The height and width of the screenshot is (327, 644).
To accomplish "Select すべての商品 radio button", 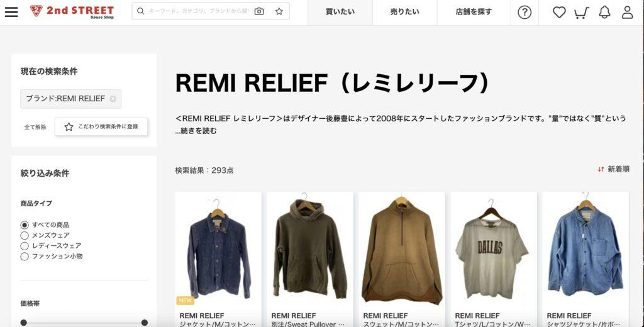I will [x=25, y=224].
